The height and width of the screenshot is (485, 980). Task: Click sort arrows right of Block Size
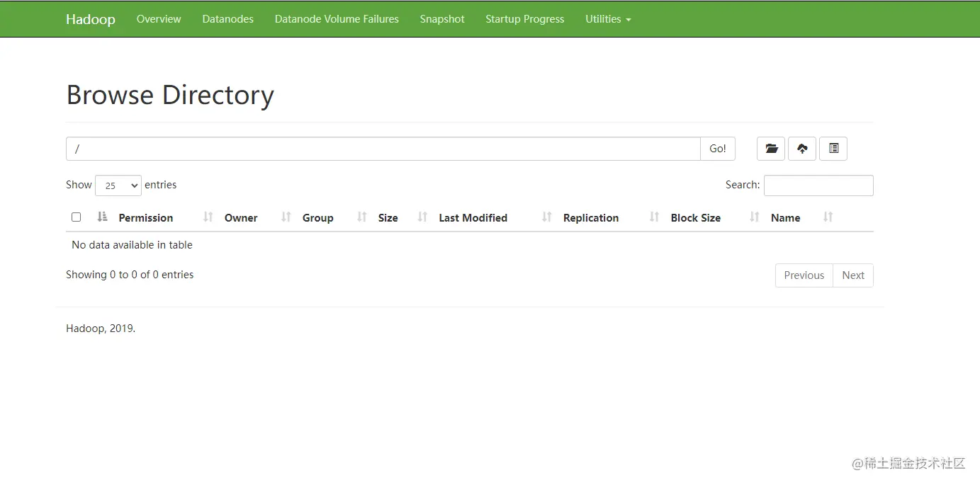755,217
